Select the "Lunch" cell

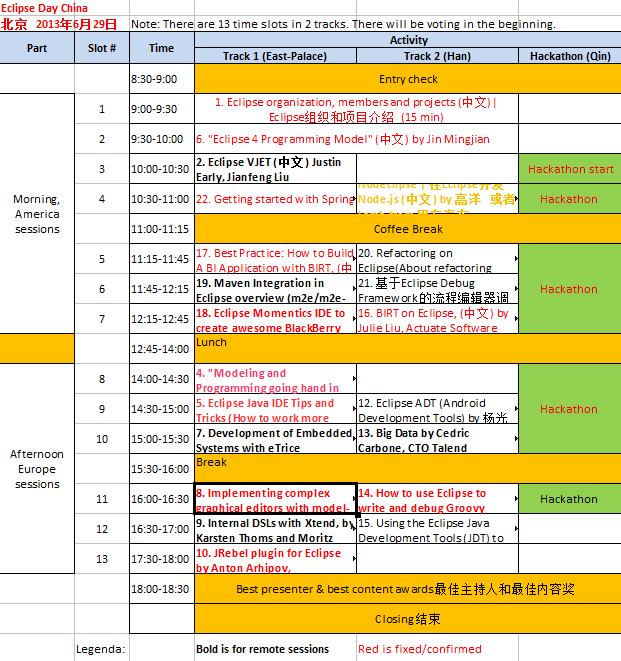[x=408, y=349]
